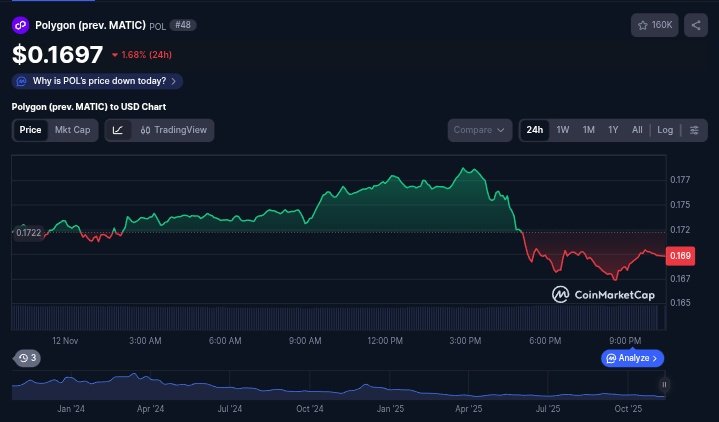Click the history clock badge showing 3
This screenshot has width=719, height=422.
(x=28, y=358)
